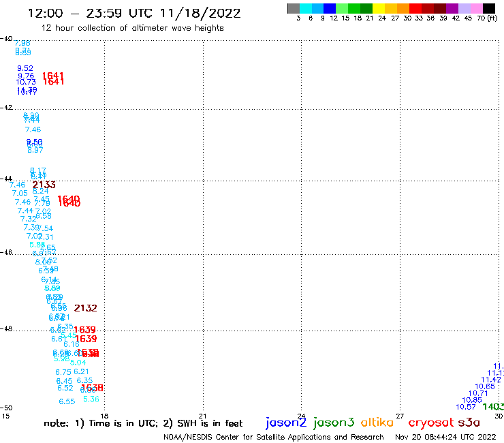
Task: Click the blue wave height value 11.42
Action: 491,380
